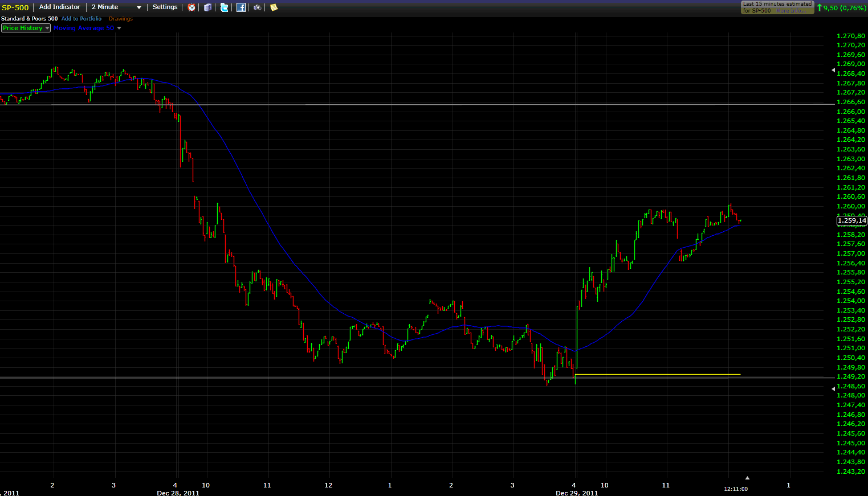The width and height of the screenshot is (868, 496).
Task: Click the Drawings link
Action: pyautogui.click(x=121, y=19)
